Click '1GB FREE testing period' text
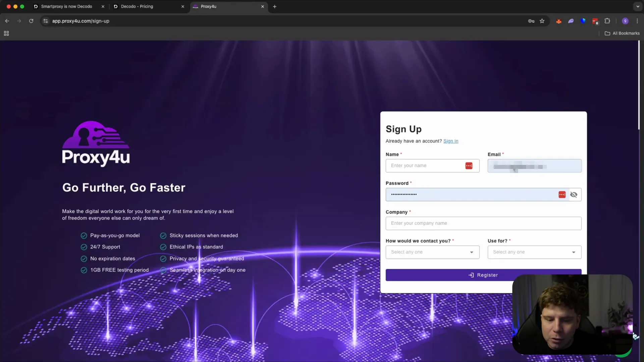The width and height of the screenshot is (644, 362). (x=119, y=270)
